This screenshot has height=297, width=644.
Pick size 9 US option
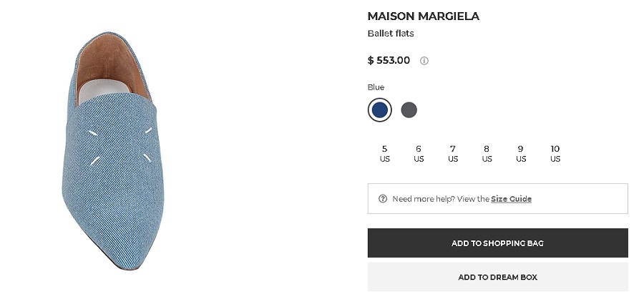click(x=521, y=154)
